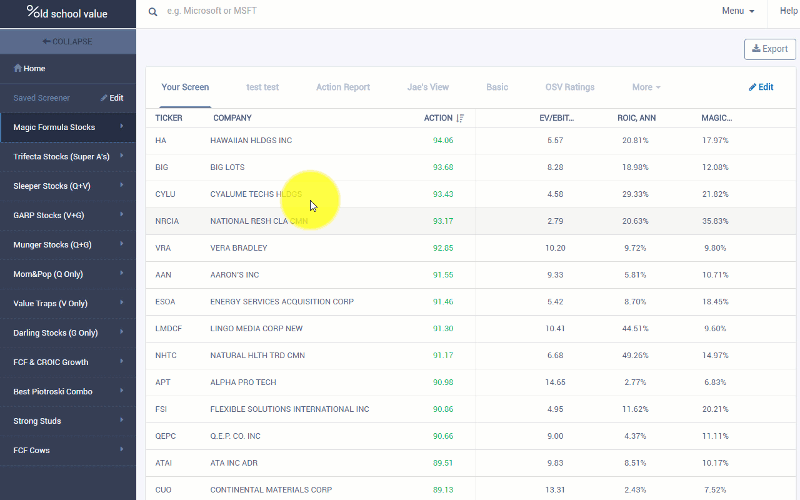Click the Export button
This screenshot has height=500, width=800.
coord(769,49)
